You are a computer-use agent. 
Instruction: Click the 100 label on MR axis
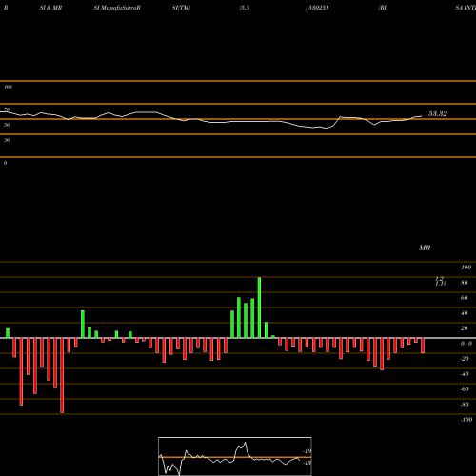click(466, 268)
